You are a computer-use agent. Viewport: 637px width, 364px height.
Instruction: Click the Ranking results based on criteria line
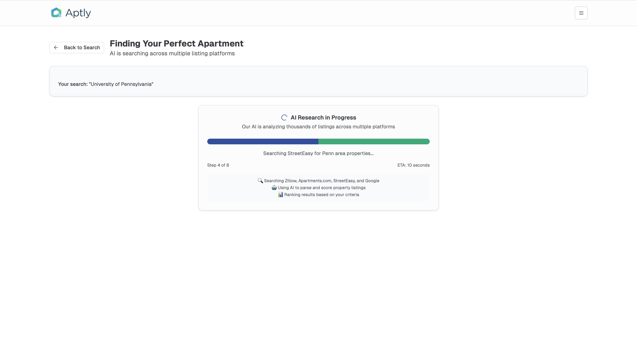click(321, 194)
